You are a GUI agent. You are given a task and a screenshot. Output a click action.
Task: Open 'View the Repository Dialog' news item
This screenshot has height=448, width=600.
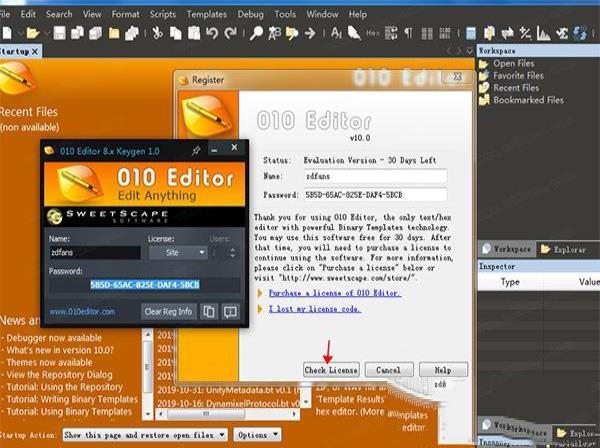tap(59, 375)
